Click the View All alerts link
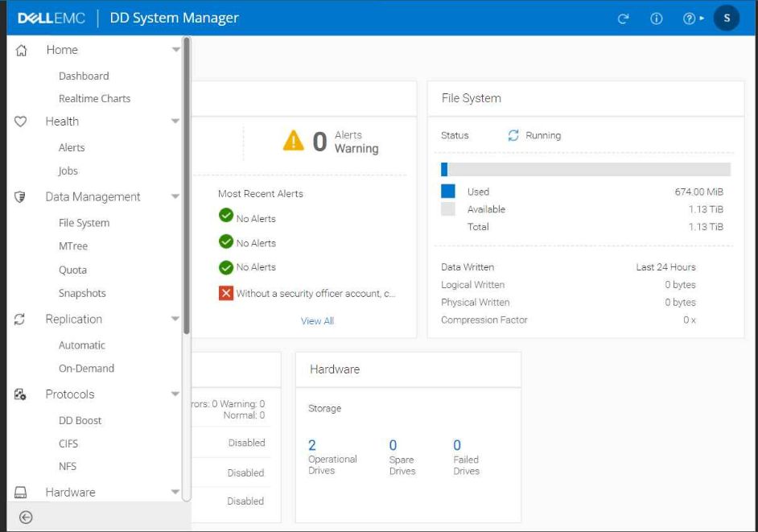The height and width of the screenshot is (532, 758). (x=317, y=320)
